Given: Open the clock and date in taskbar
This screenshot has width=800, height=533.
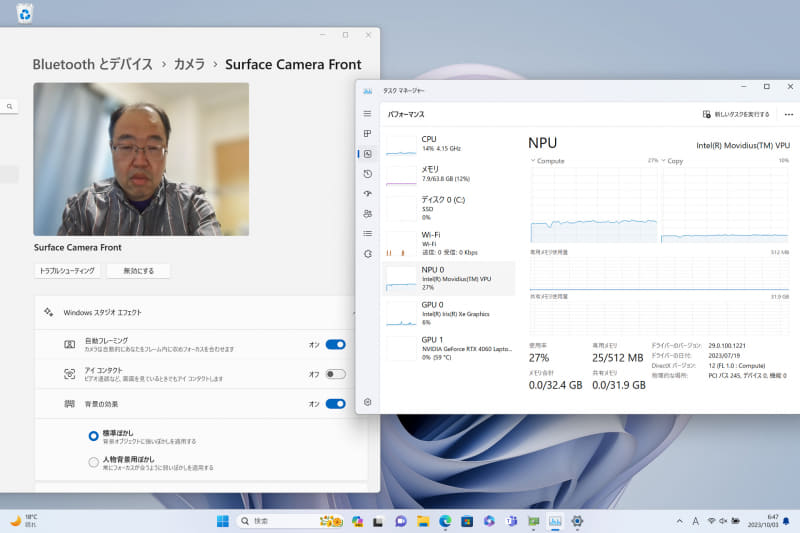Looking at the screenshot, I should [763, 521].
